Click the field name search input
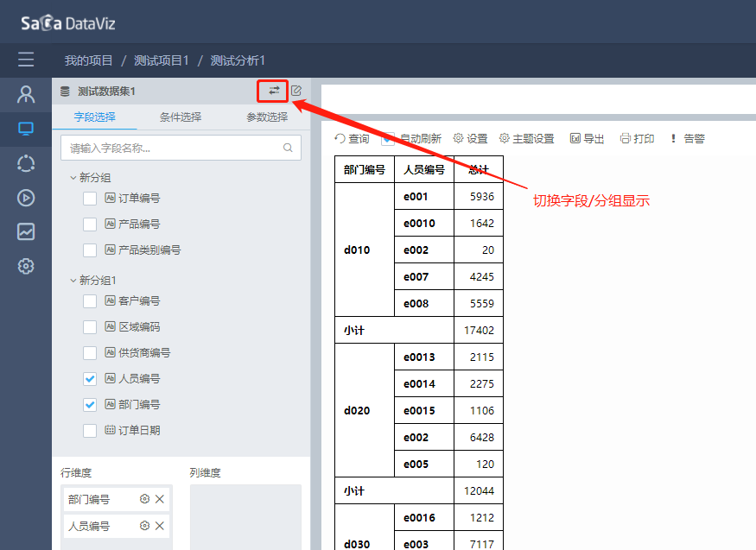 181,148
